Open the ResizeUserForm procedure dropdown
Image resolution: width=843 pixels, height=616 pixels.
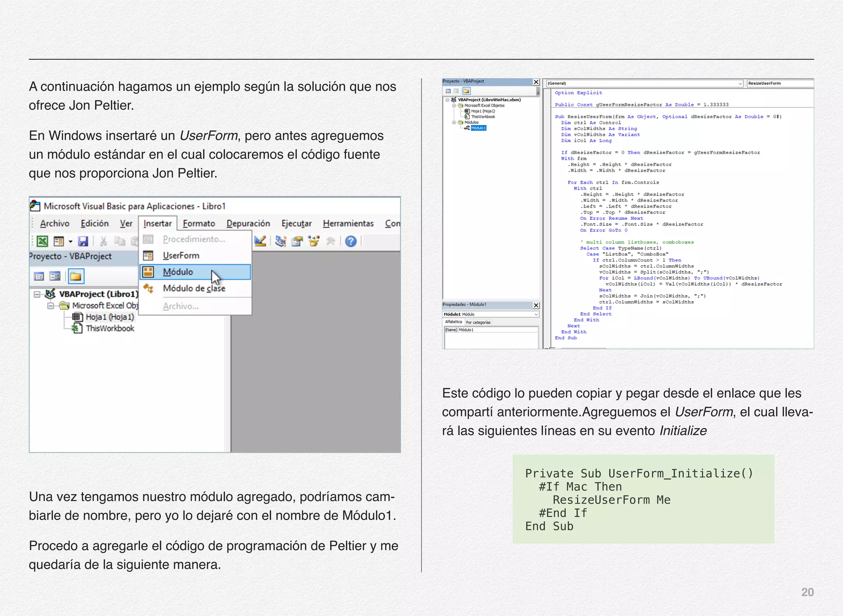click(780, 84)
